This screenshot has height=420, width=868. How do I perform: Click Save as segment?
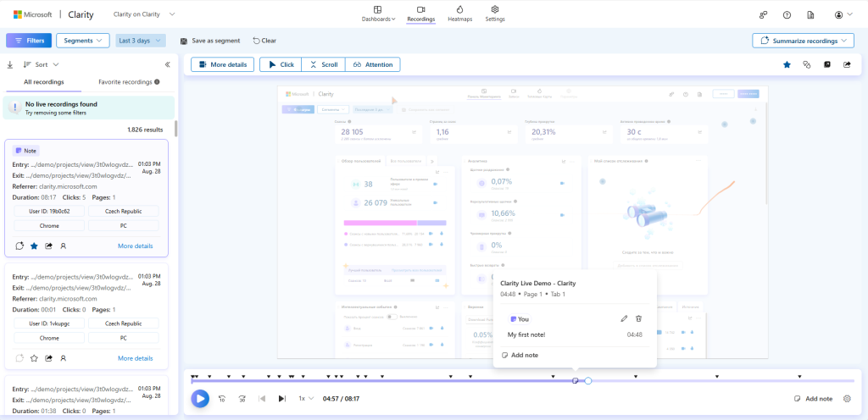pyautogui.click(x=210, y=41)
